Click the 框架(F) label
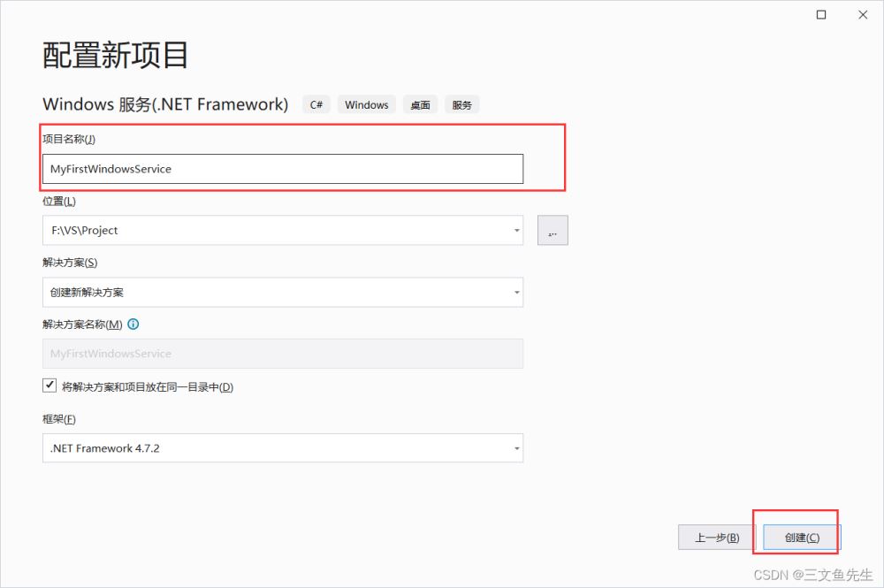Viewport: 884px width, 588px height. [x=59, y=419]
